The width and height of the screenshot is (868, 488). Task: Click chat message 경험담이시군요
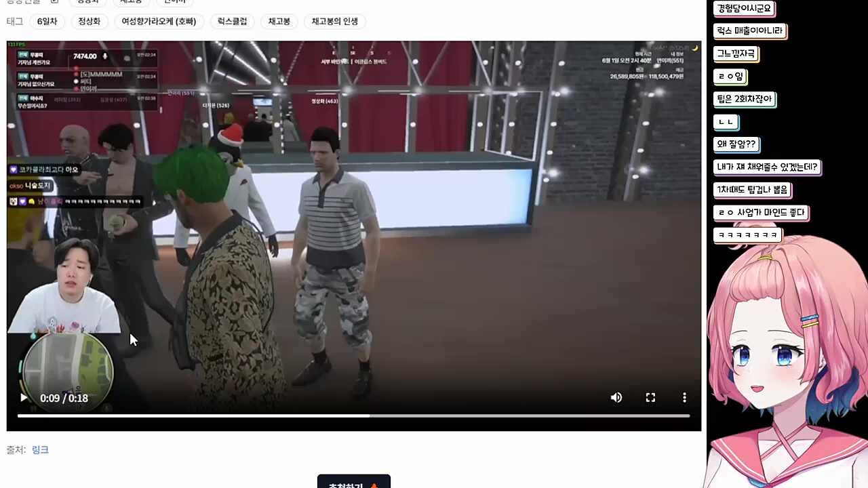point(744,9)
